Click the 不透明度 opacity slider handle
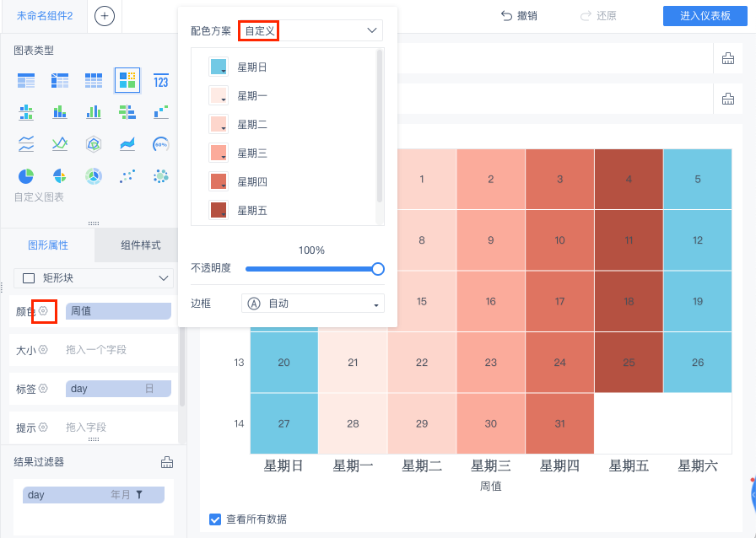This screenshot has width=756, height=538. click(x=378, y=269)
